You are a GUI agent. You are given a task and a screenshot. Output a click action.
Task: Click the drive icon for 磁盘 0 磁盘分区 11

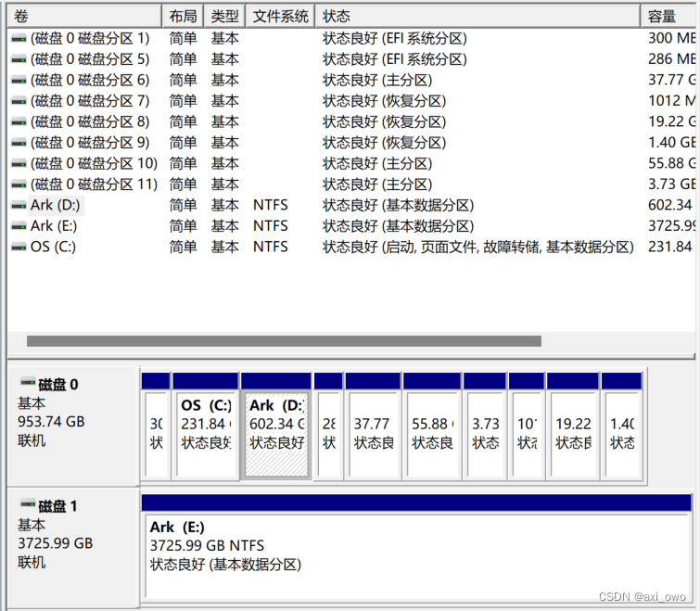pyautogui.click(x=19, y=185)
